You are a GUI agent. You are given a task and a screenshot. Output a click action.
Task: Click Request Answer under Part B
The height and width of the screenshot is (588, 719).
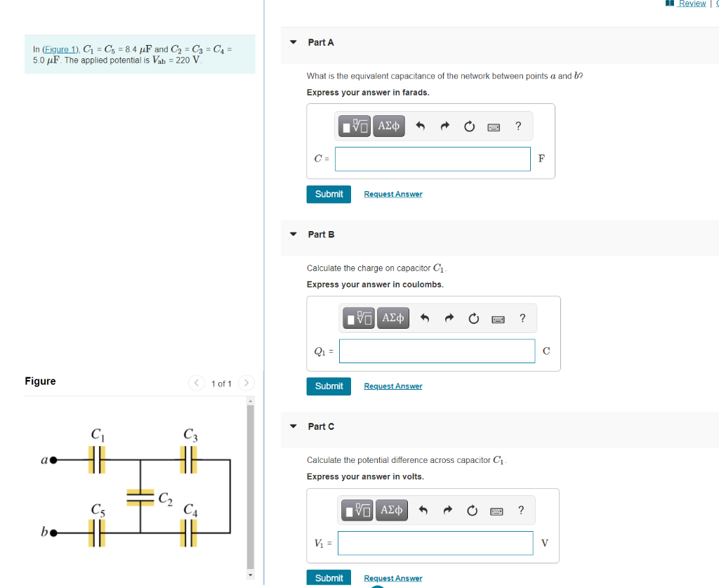pos(393,386)
